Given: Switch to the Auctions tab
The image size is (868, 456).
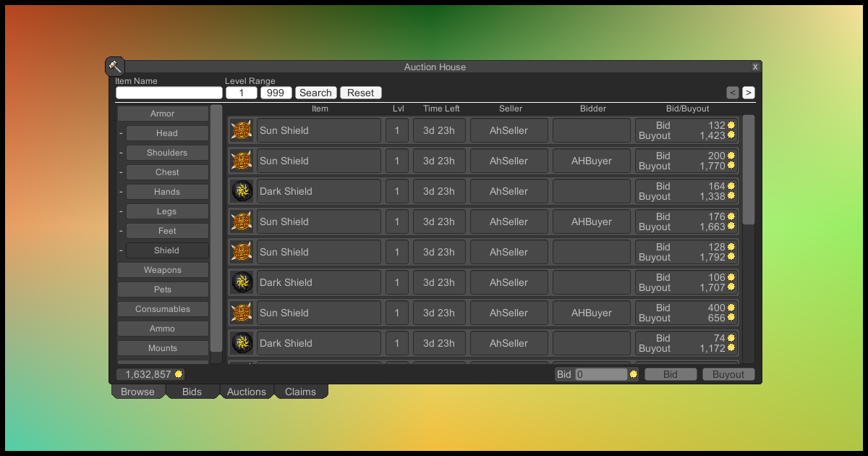Looking at the screenshot, I should [x=246, y=392].
